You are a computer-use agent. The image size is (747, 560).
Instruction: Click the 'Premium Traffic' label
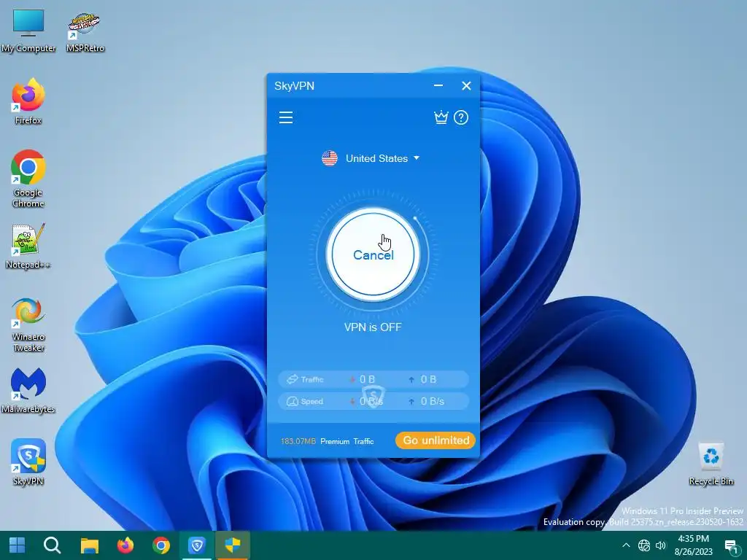click(347, 441)
